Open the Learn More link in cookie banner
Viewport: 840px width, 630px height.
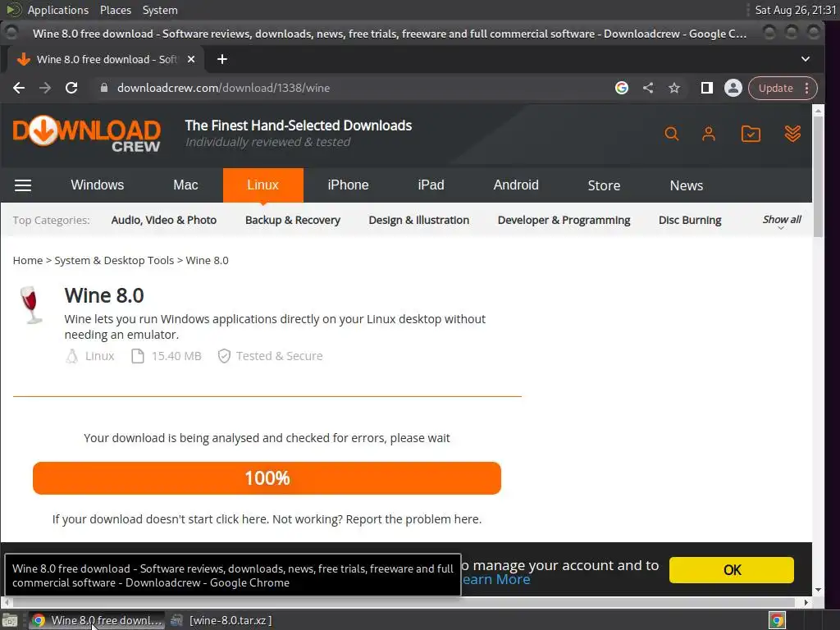click(x=496, y=580)
